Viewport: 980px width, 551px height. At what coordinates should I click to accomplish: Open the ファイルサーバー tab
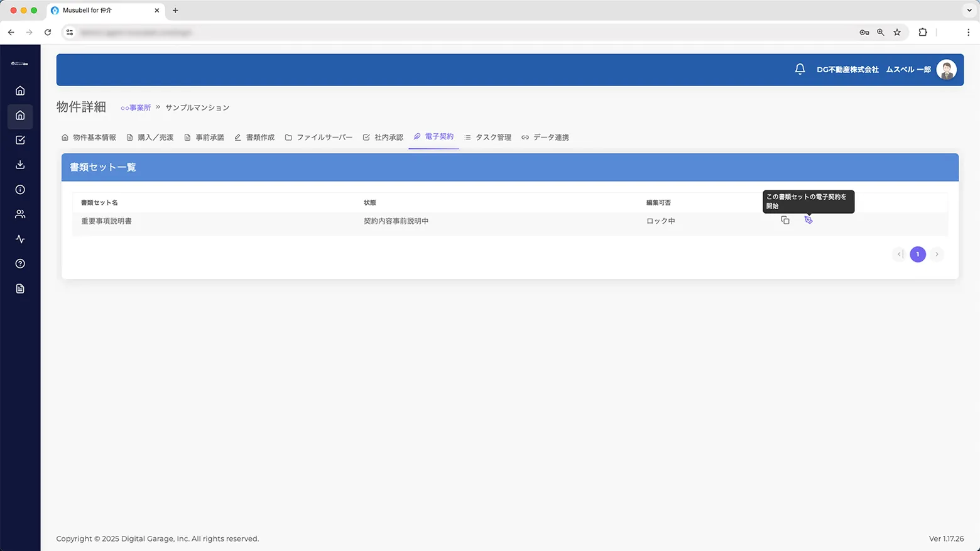[318, 137]
